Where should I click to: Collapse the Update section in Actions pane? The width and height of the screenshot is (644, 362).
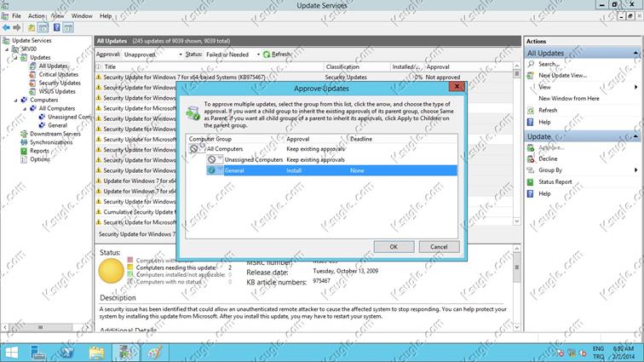(635, 136)
